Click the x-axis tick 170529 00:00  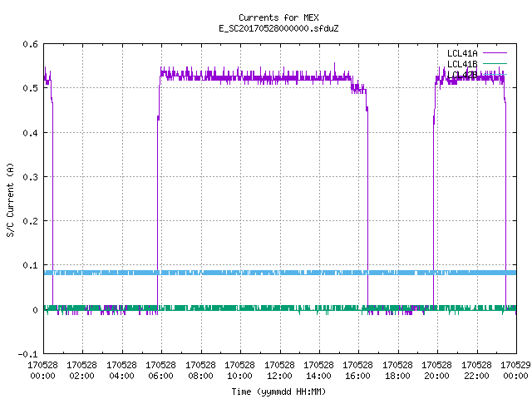pyautogui.click(x=515, y=371)
